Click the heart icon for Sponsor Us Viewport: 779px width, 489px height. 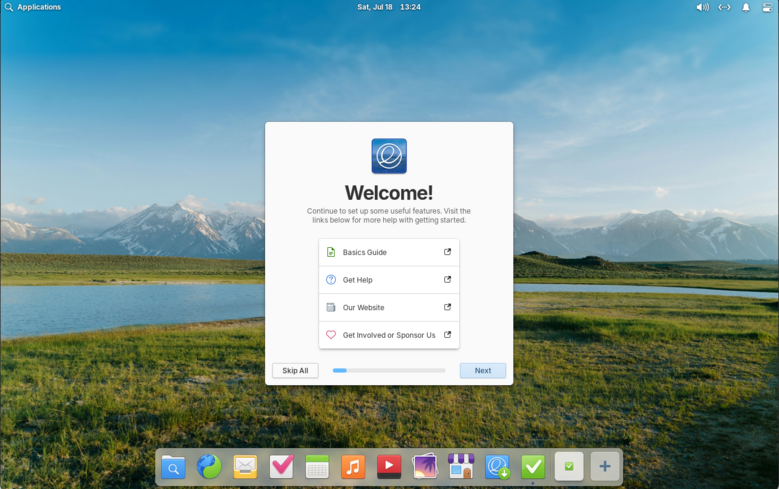pyautogui.click(x=331, y=335)
